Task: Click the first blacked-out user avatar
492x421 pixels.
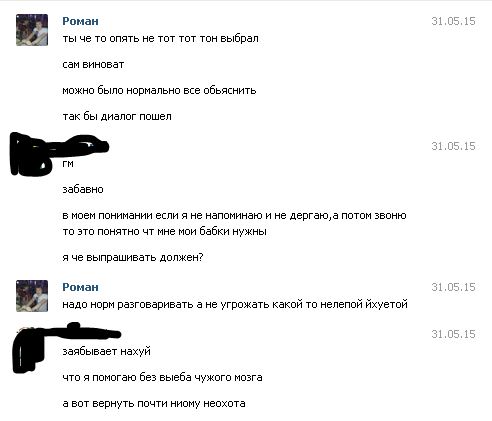Action: click(31, 154)
